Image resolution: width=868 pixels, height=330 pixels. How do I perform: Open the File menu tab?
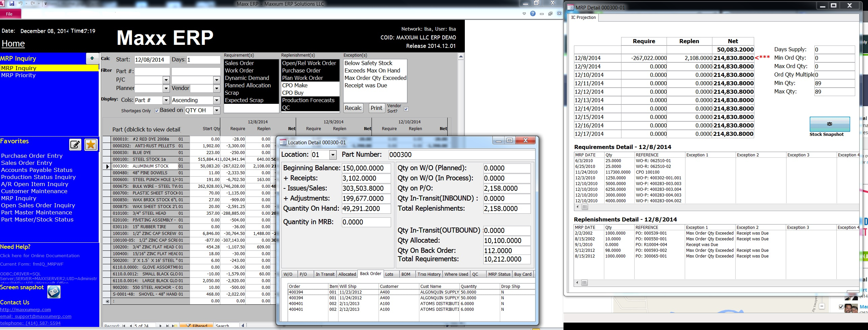point(10,14)
